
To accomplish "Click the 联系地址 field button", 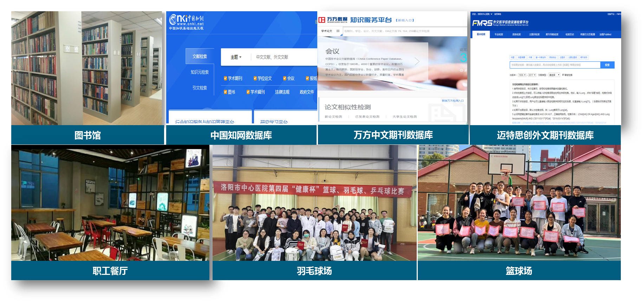I will tap(553, 57).
